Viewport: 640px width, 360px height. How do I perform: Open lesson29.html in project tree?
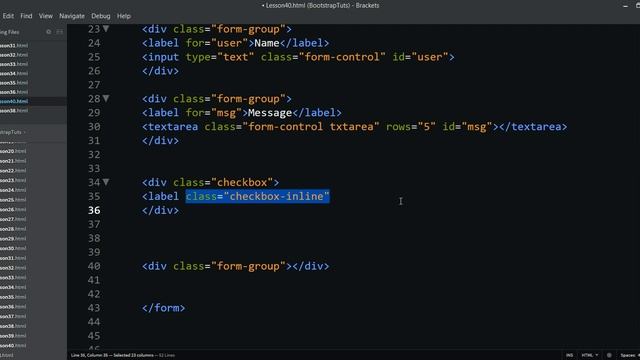click(x=13, y=238)
